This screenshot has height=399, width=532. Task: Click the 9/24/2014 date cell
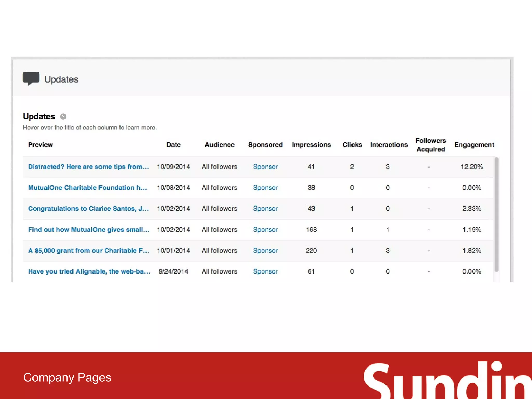[174, 271]
